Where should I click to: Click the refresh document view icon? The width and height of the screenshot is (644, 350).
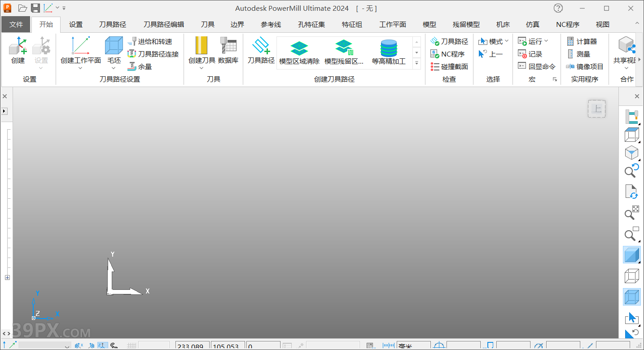pyautogui.click(x=632, y=192)
